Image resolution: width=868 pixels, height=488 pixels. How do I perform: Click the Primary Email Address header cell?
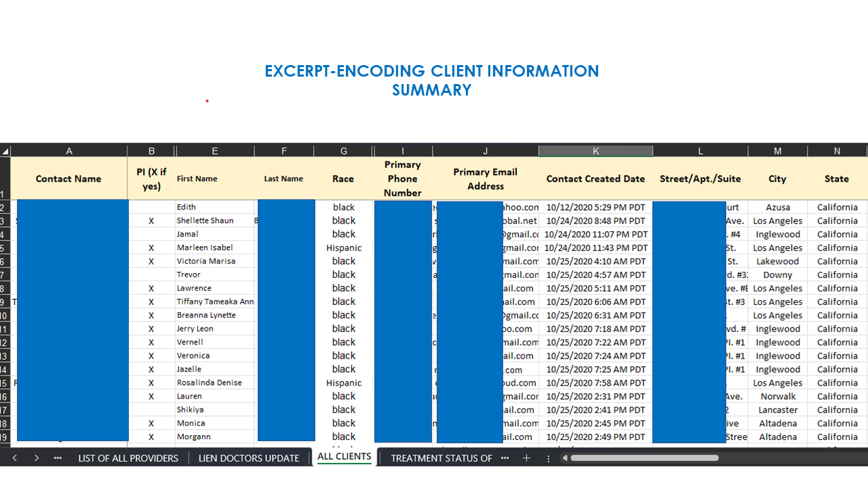click(x=486, y=179)
